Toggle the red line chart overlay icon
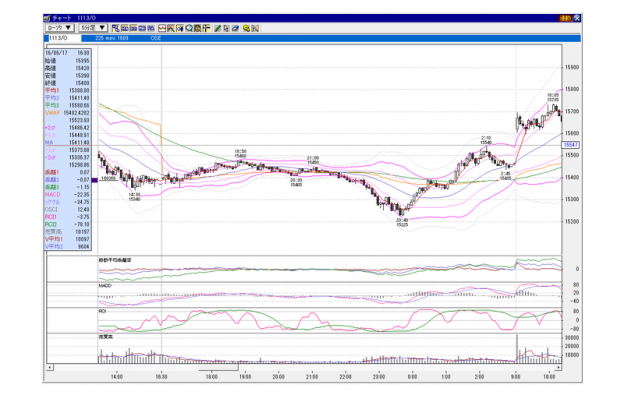 click(162, 28)
